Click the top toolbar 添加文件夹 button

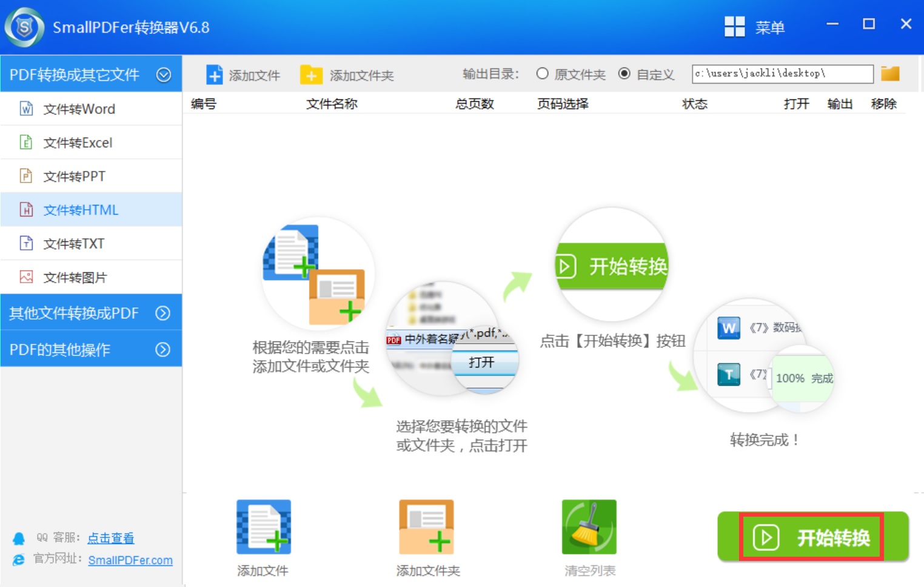click(x=347, y=75)
